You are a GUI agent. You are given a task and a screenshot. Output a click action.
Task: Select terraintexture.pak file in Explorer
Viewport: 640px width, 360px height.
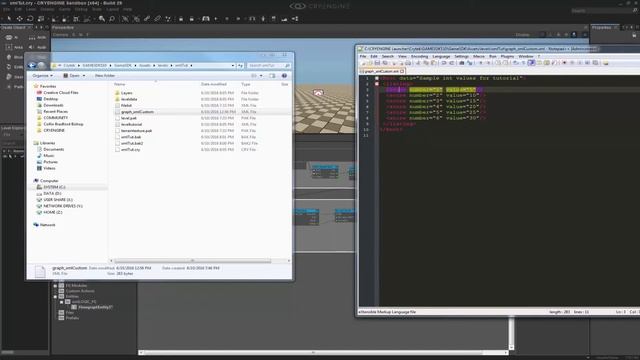pos(136,131)
